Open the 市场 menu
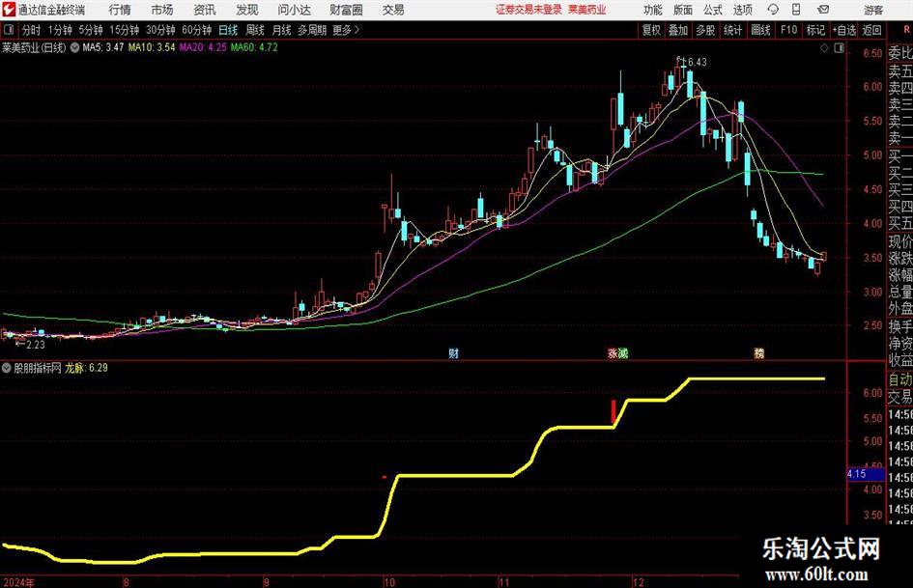Screen dimensions: 913x588 click(162, 10)
